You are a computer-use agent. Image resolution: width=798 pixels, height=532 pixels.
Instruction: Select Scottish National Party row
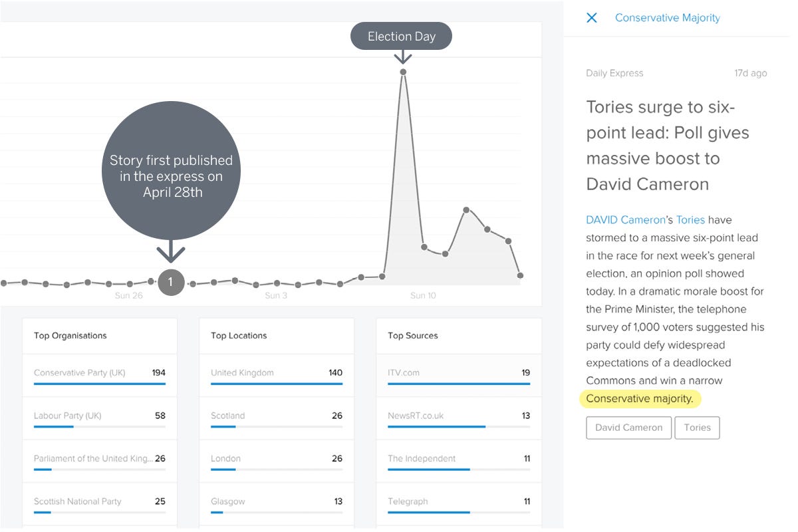100,505
